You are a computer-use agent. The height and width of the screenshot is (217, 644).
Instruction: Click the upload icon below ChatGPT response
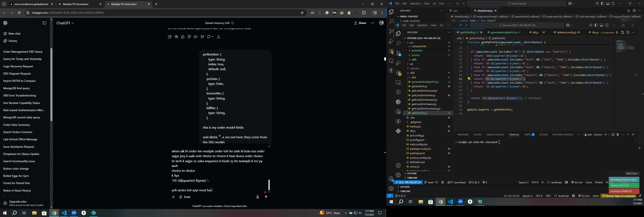coord(219,37)
